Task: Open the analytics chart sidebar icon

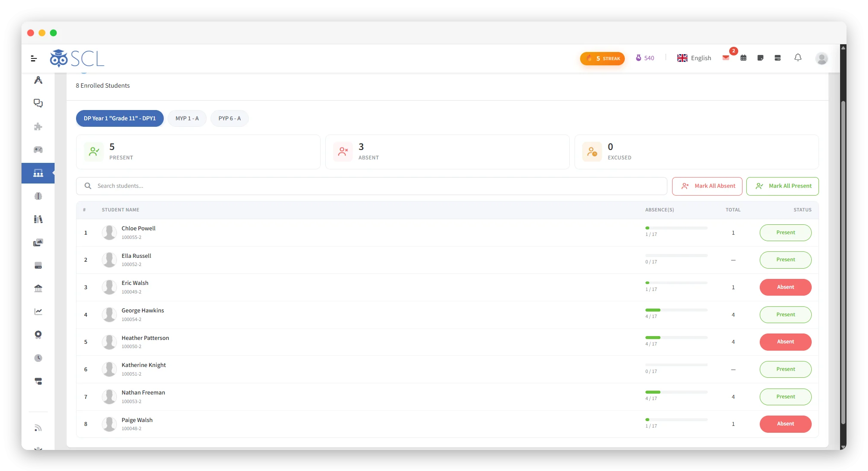Action: tap(38, 312)
